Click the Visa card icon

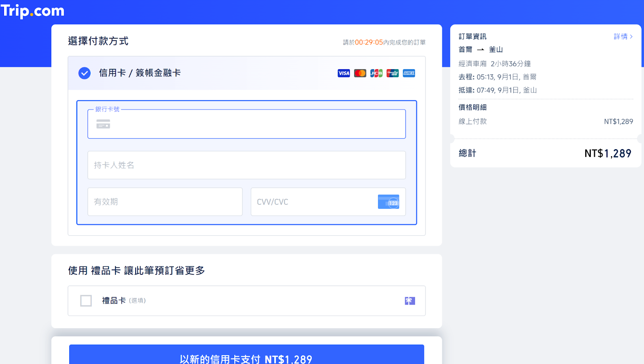click(x=344, y=73)
